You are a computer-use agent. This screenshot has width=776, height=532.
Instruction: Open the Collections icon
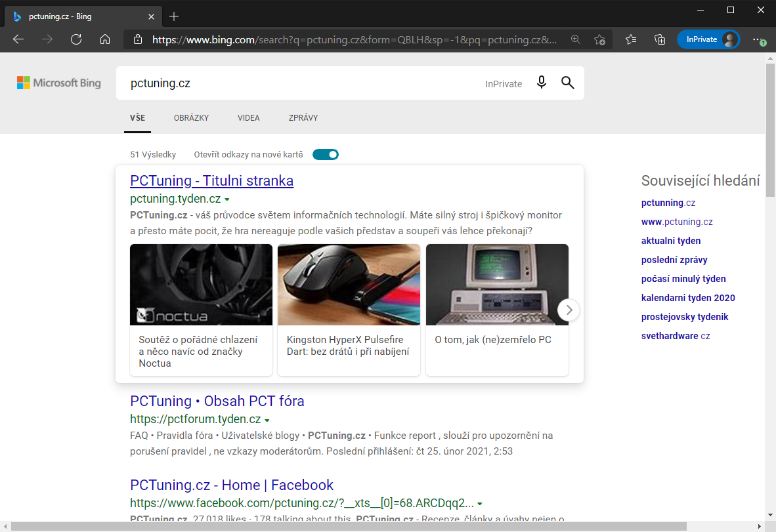tap(660, 39)
